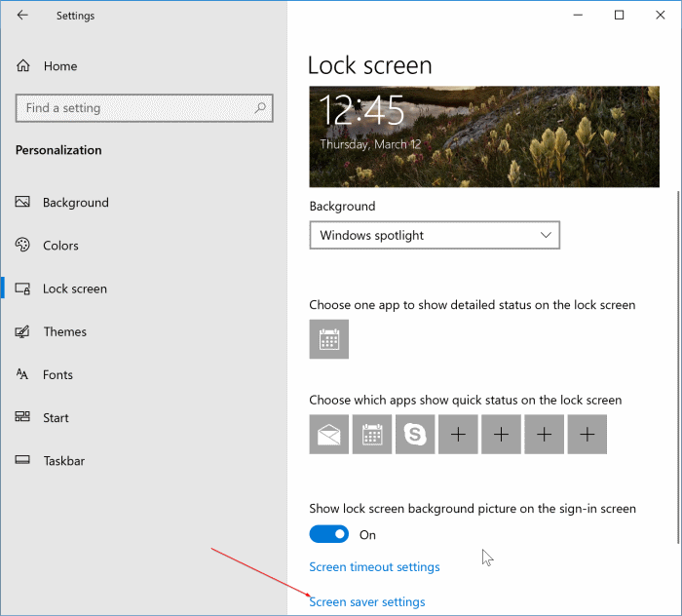Click the Skype quick status tile

[x=415, y=434]
